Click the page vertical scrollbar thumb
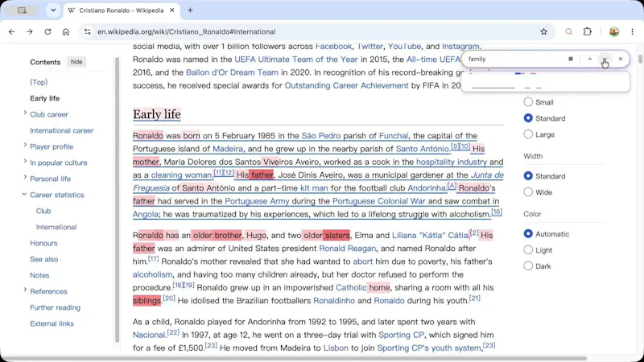 (x=640, y=59)
